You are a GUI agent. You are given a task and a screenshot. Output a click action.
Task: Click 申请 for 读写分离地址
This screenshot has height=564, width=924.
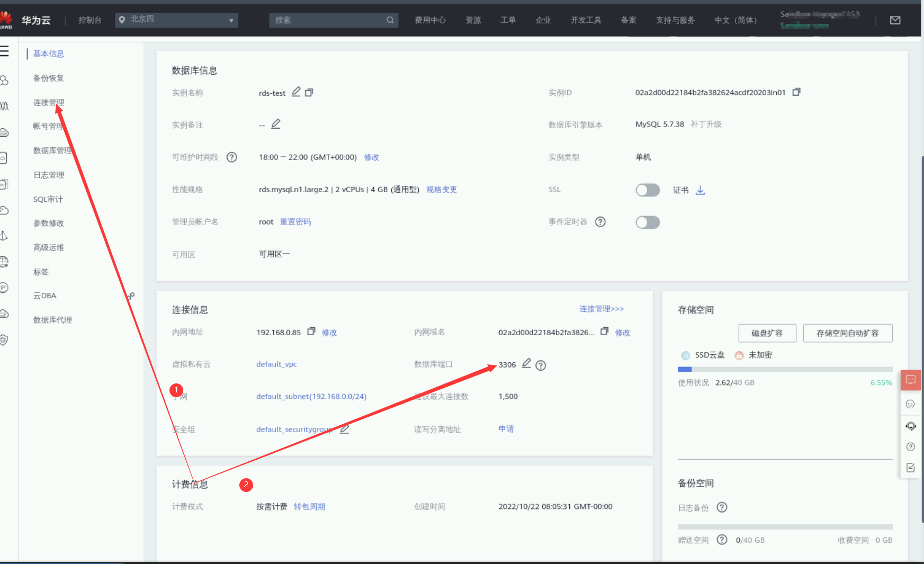(506, 429)
